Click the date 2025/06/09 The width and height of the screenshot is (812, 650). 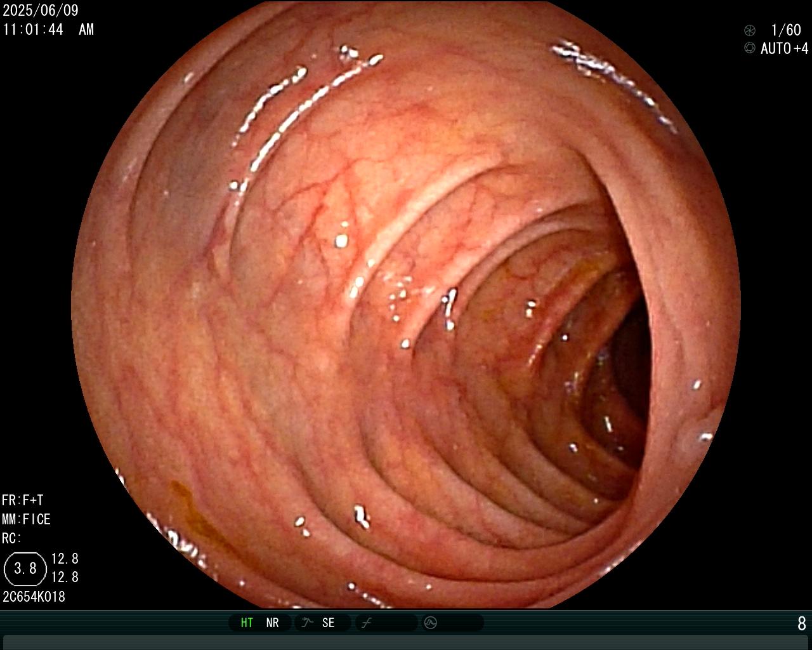pyautogui.click(x=41, y=11)
